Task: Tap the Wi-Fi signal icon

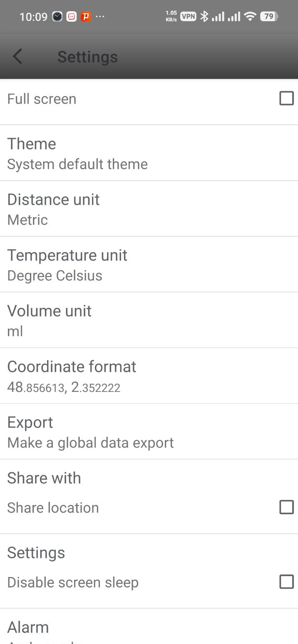Action: (x=250, y=17)
